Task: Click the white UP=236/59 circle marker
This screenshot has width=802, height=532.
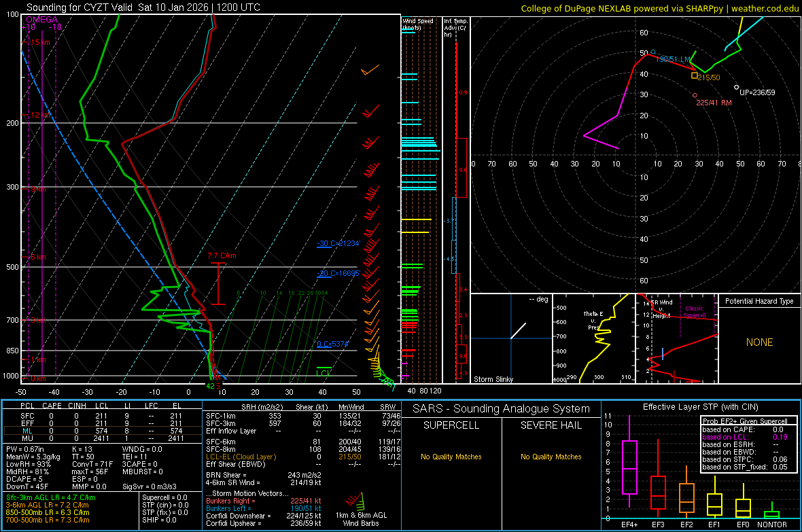Action: 737,88
